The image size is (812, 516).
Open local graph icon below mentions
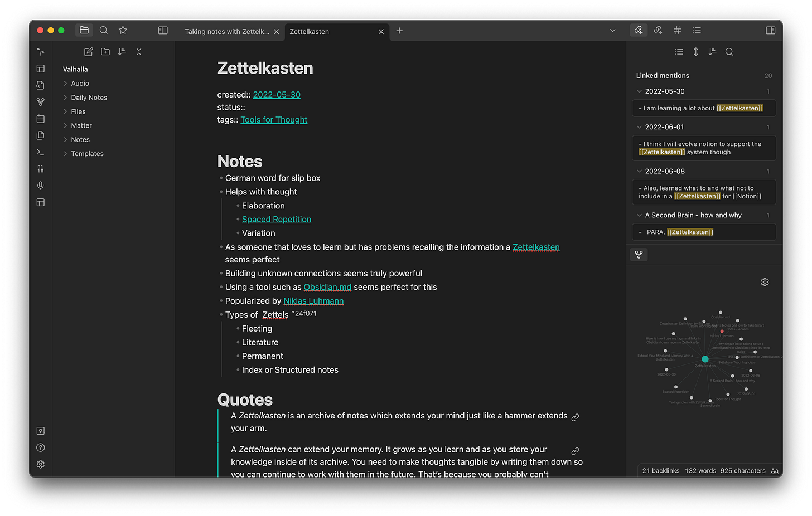[639, 255]
